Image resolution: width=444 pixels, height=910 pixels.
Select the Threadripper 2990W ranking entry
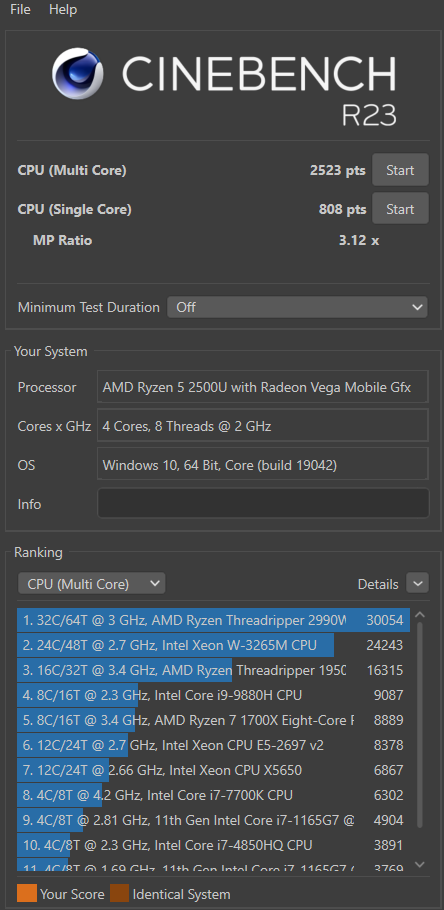(x=214, y=620)
